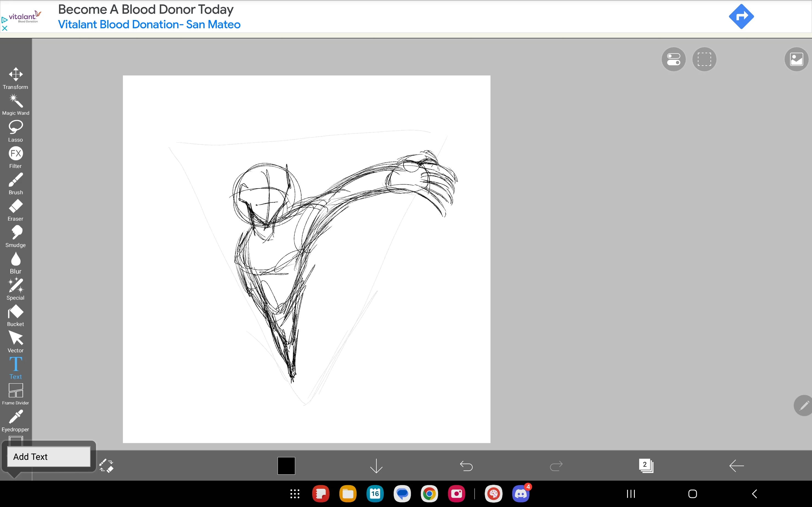Image resolution: width=812 pixels, height=507 pixels.
Task: Pick the Smudge tool
Action: (15, 236)
